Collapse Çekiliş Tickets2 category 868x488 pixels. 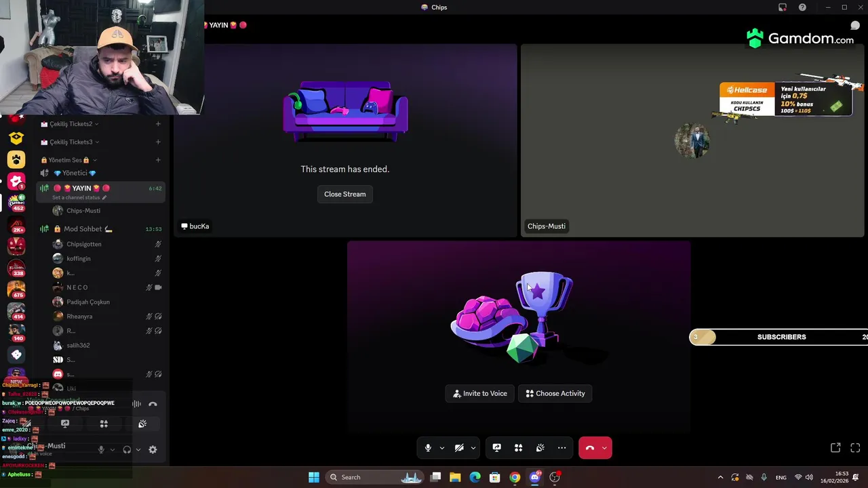pyautogui.click(x=71, y=124)
